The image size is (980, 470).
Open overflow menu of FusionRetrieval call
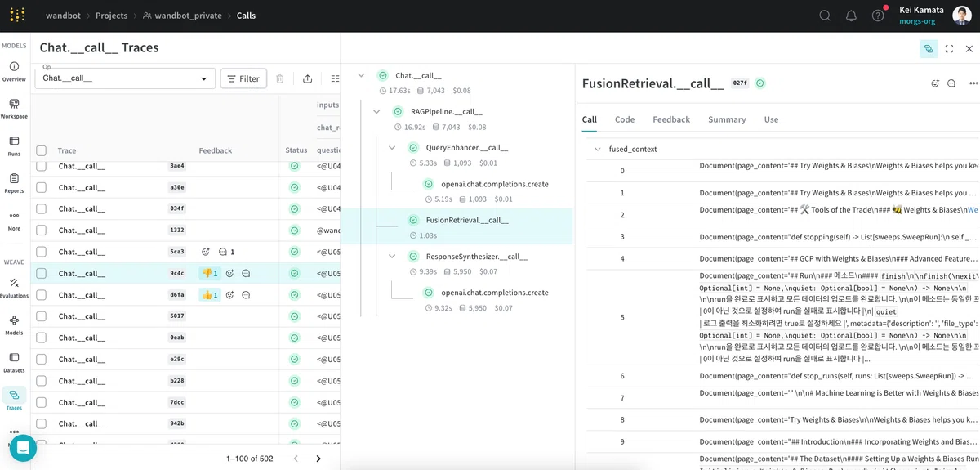[x=973, y=83]
